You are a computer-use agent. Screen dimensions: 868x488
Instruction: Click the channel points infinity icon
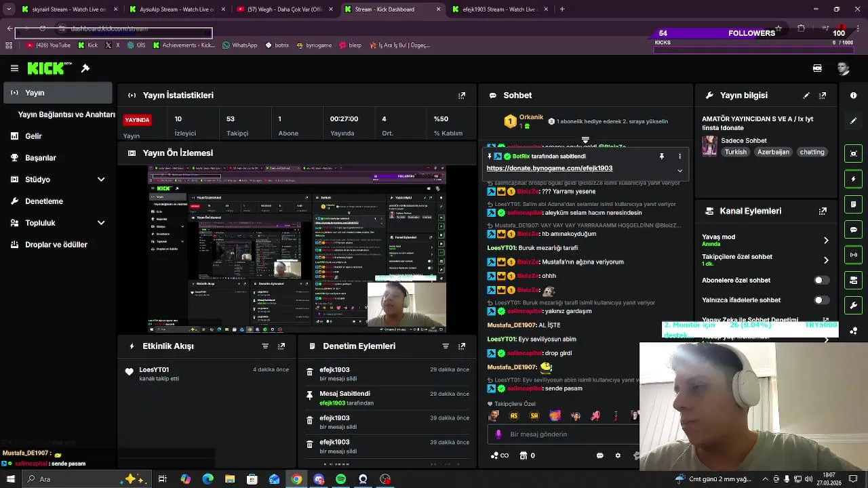point(499,455)
